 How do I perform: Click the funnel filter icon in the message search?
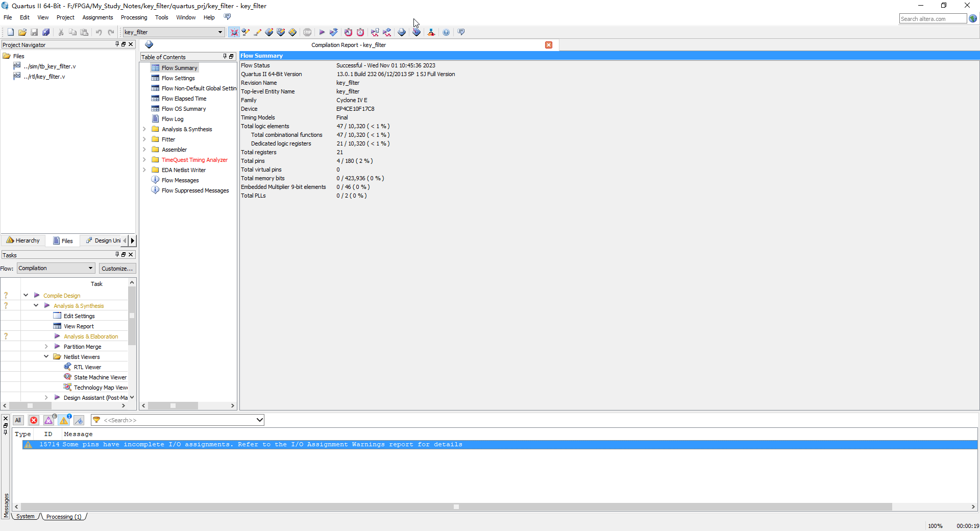[96, 420]
